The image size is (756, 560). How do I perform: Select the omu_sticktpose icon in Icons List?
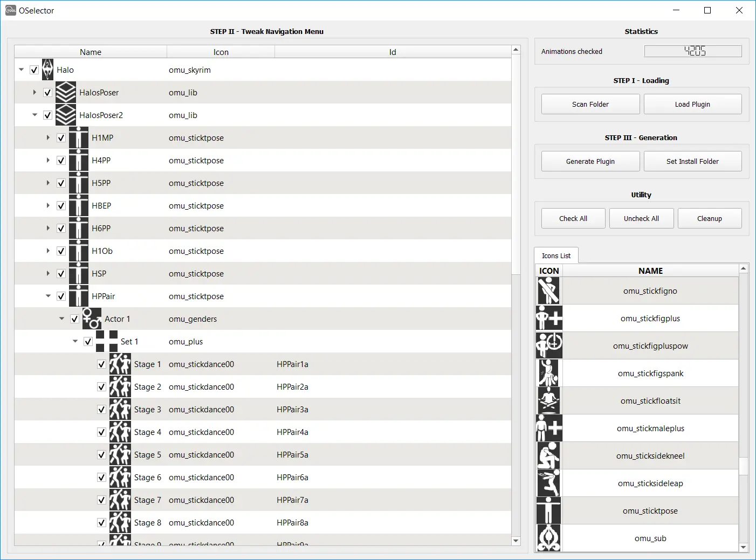(549, 511)
